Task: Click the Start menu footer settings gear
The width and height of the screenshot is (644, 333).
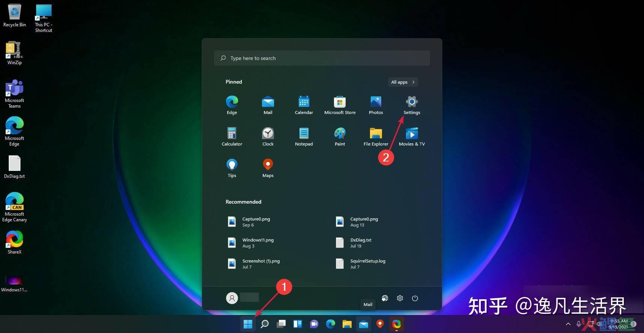Action: pyautogui.click(x=400, y=298)
